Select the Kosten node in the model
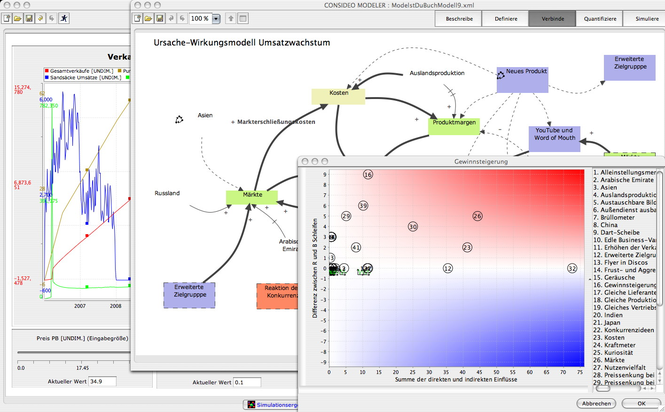 [x=338, y=96]
